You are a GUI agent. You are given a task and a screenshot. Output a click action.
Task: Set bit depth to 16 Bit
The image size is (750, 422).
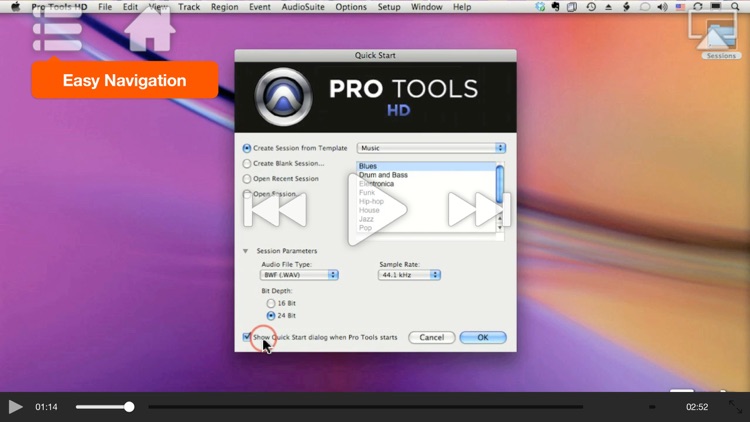click(x=271, y=303)
